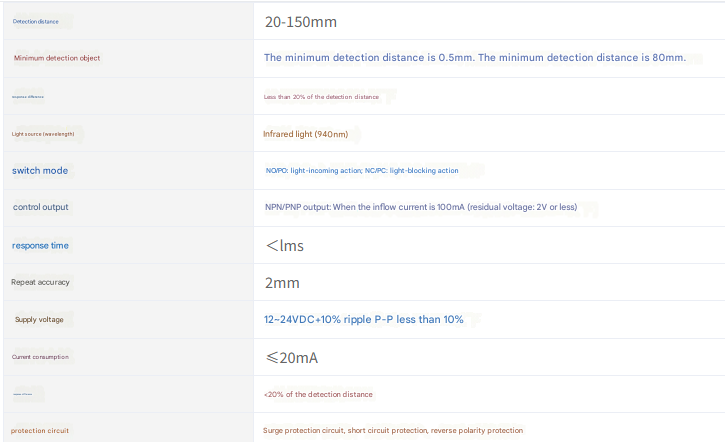Viewport: 725px width, 442px height.
Task: Select the "≤20mA" current consumption value
Action: pos(291,357)
